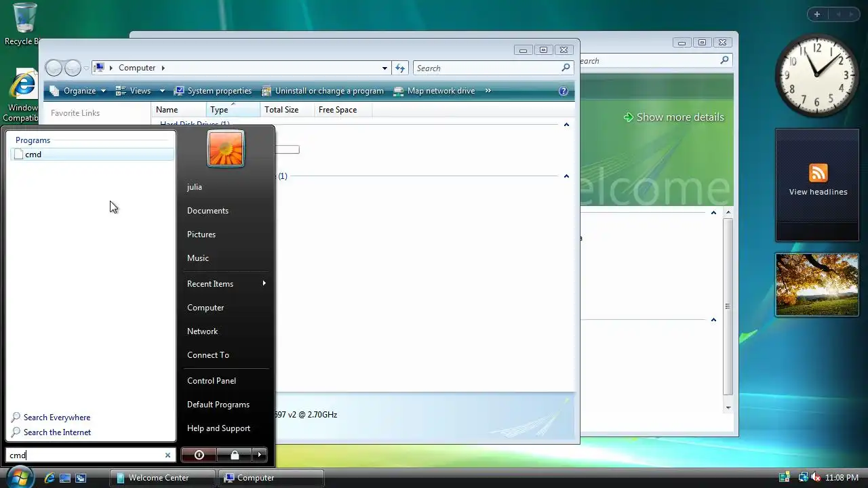Viewport: 868px width, 488px height.
Task: Open Music from Start menu
Action: pos(198,258)
